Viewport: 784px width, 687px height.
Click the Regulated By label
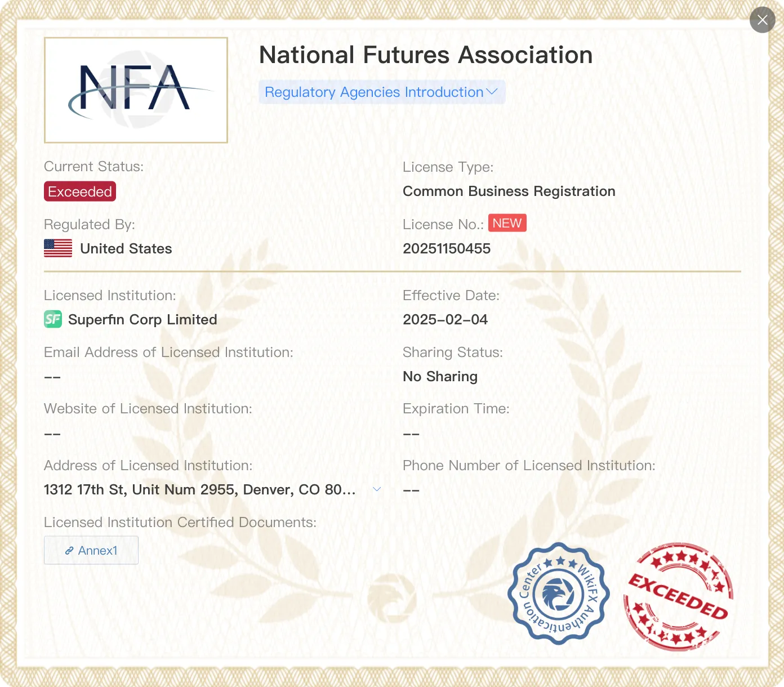(x=90, y=225)
